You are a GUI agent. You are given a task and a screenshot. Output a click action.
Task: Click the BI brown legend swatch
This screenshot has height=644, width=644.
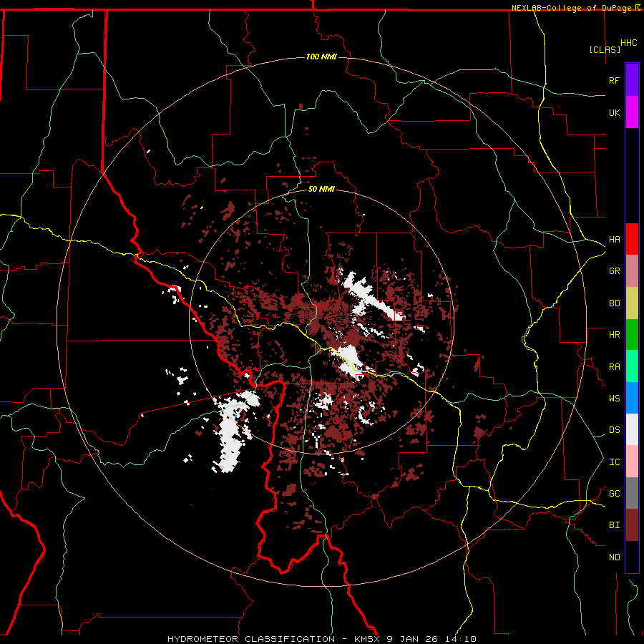pyautogui.click(x=632, y=525)
